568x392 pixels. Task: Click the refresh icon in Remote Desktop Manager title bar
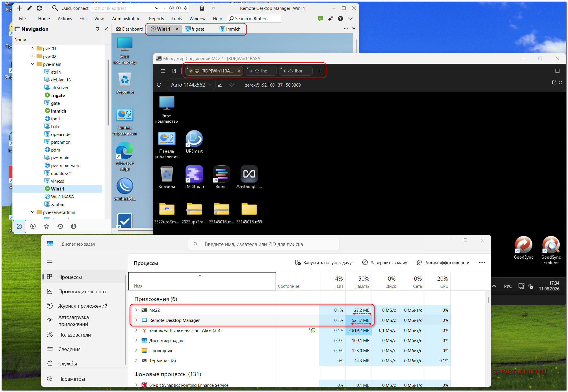click(39, 8)
